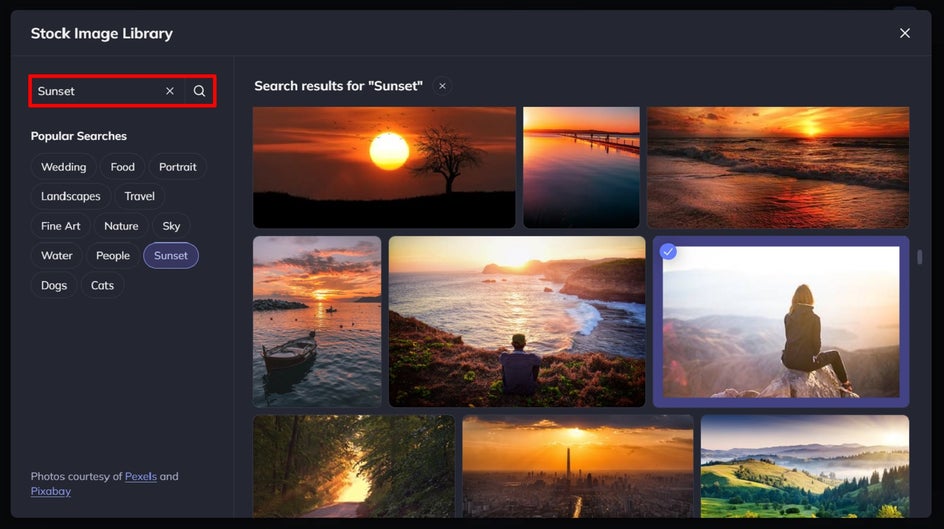Click inside the Sunset search input field
The width and height of the screenshot is (944, 529).
(98, 91)
